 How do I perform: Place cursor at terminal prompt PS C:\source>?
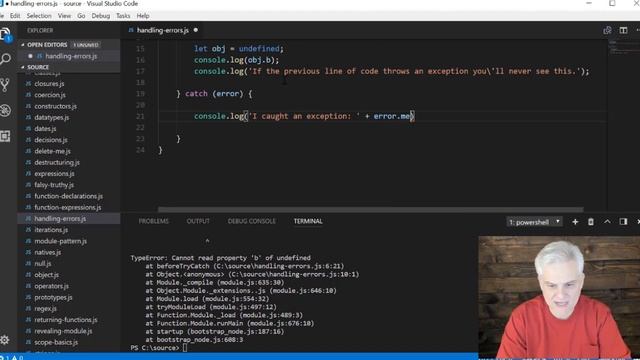185,348
